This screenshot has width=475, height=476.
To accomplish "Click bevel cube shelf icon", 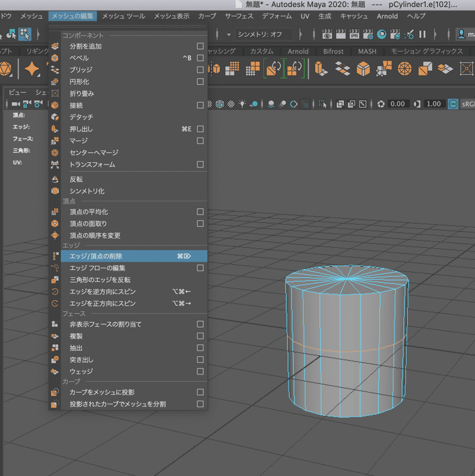I will (x=363, y=68).
